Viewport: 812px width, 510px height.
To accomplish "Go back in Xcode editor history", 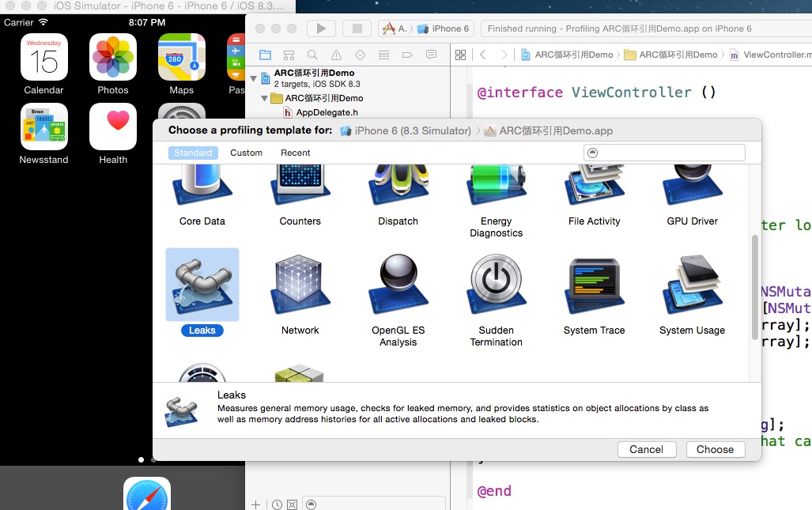I will pos(482,55).
